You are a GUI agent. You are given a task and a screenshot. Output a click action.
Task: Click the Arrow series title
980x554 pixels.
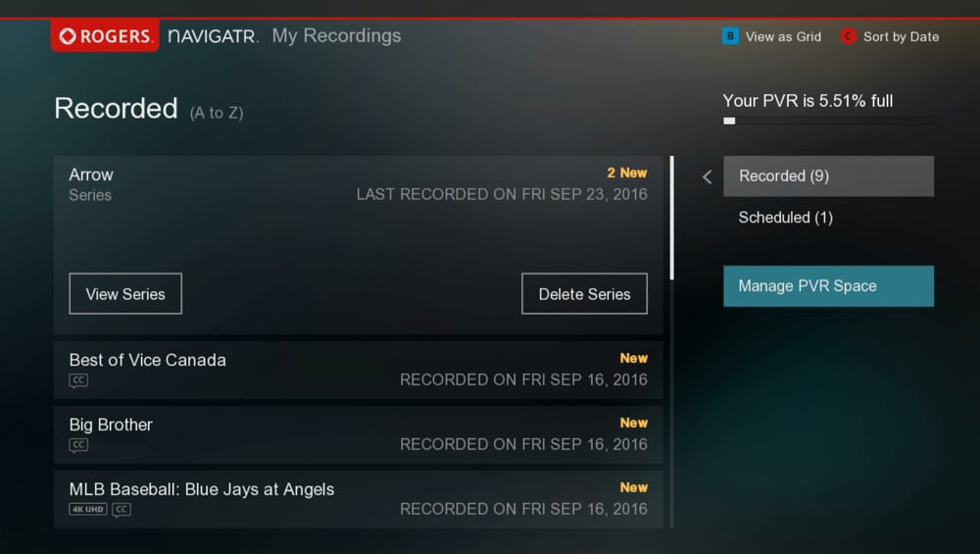(91, 175)
